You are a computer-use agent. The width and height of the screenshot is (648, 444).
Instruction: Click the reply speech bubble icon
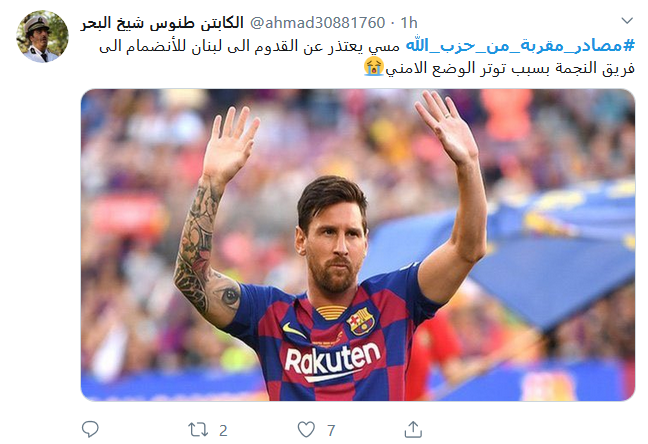click(x=90, y=429)
